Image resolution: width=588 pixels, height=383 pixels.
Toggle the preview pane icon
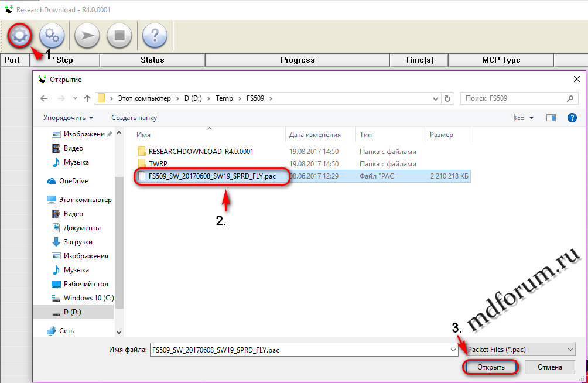click(x=551, y=118)
